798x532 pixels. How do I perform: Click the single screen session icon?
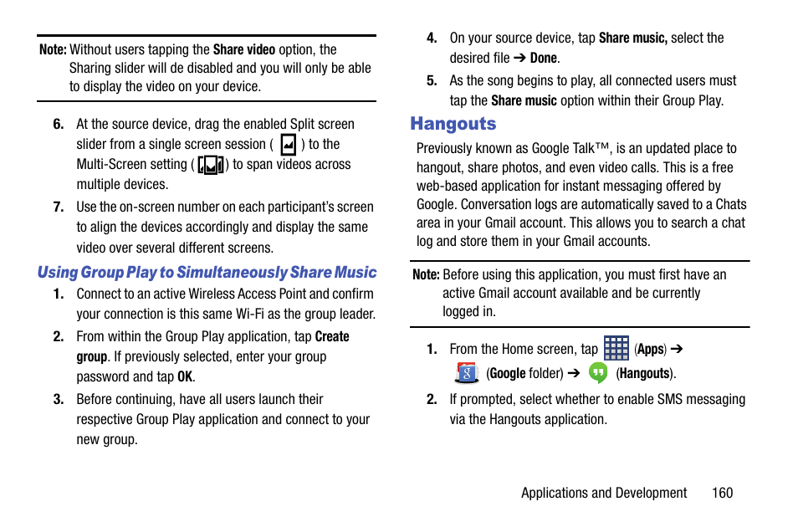(288, 145)
